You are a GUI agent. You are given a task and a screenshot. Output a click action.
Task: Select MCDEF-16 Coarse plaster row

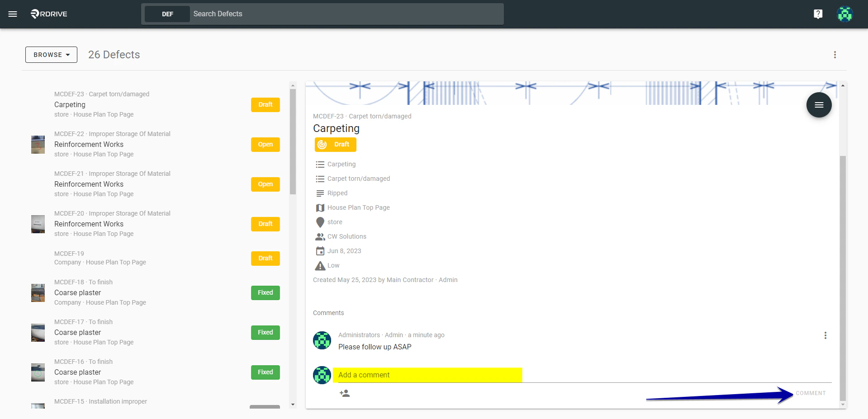point(156,372)
